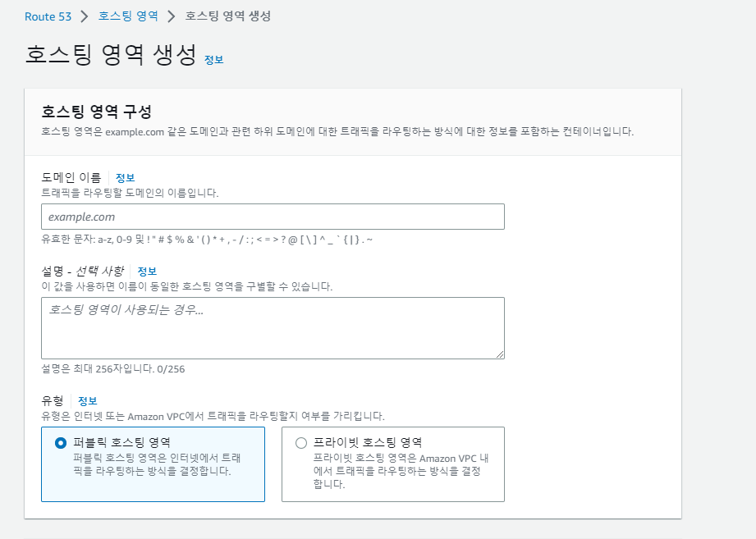The image size is (756, 539).
Task: Focus the example.com domain name field
Action: 273,217
